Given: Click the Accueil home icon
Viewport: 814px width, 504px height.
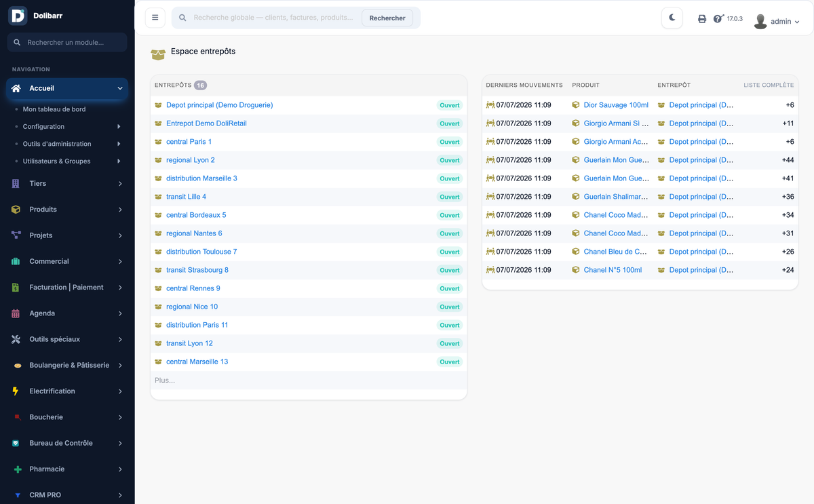Looking at the screenshot, I should [x=16, y=88].
